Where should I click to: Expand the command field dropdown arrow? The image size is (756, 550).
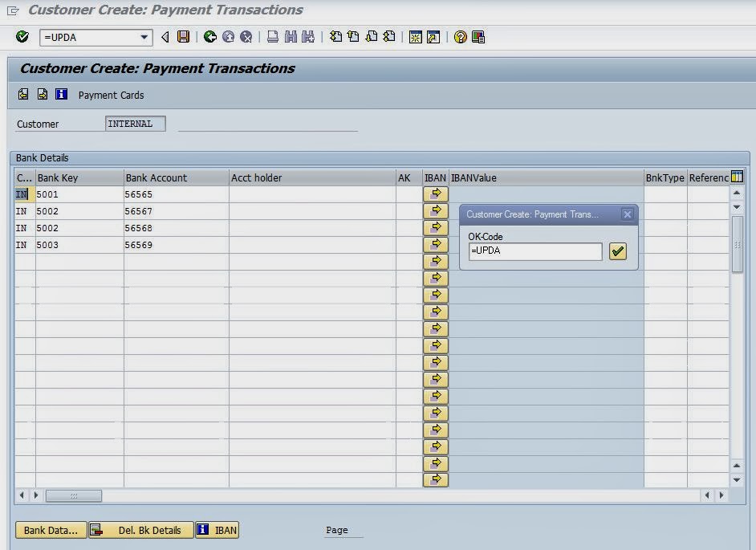click(144, 37)
